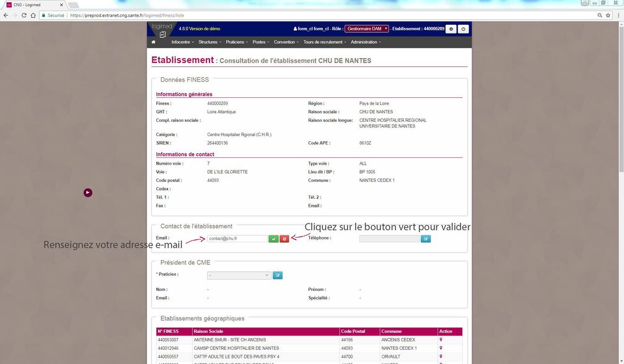The height and width of the screenshot is (364, 624).
Task: Click SIREN value 264400136
Action: [x=218, y=143]
